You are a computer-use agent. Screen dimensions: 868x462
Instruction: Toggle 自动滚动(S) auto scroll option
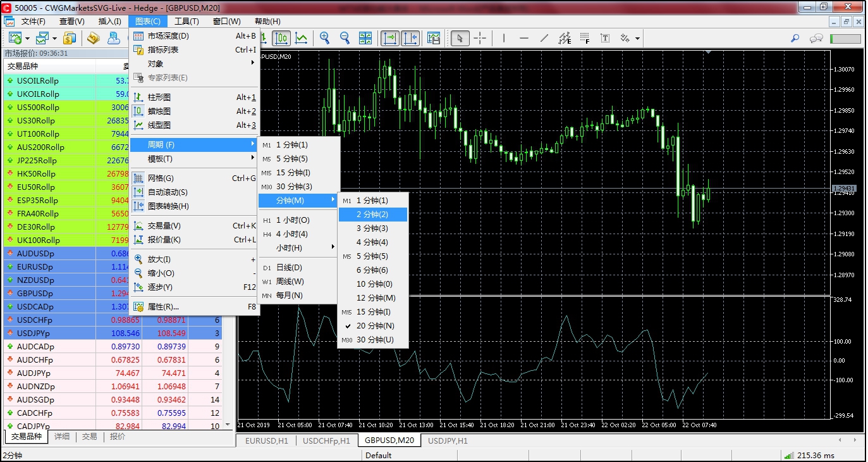[194, 192]
